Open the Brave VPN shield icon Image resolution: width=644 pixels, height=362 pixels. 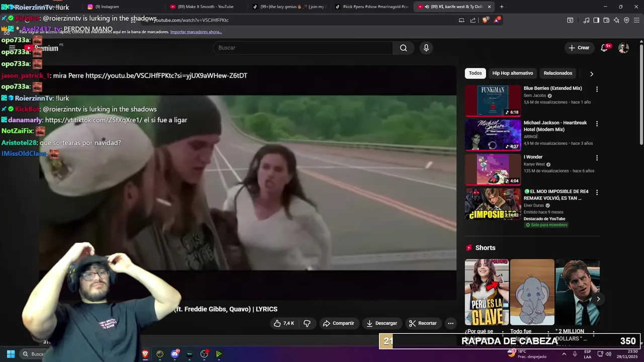point(626,20)
